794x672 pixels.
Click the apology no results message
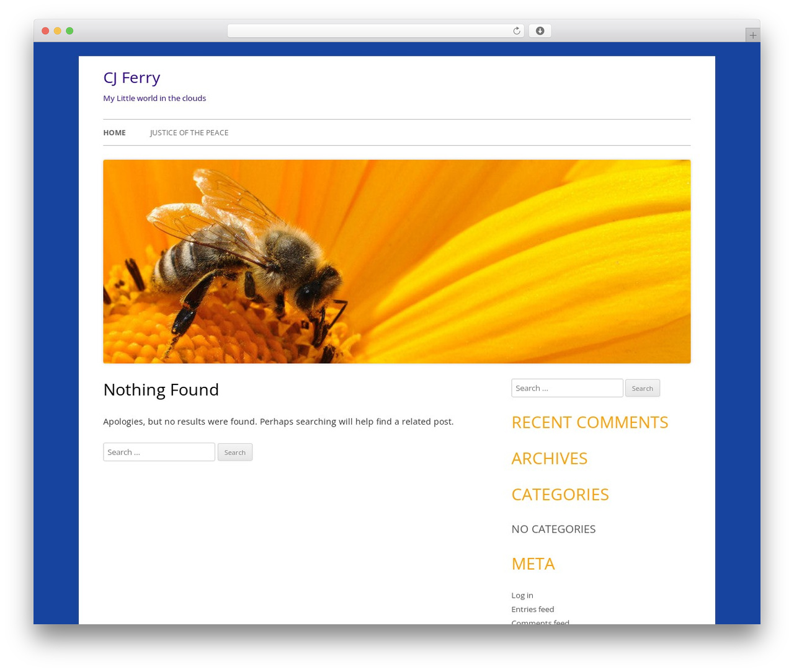(279, 422)
